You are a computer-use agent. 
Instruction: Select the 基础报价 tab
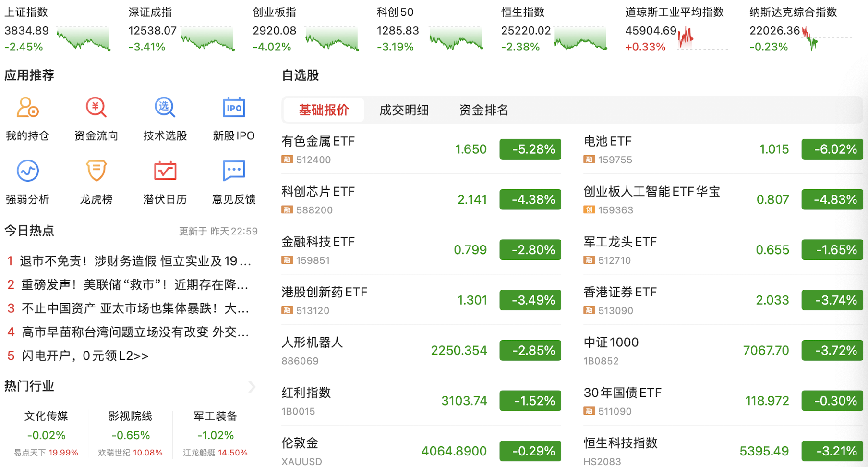click(x=324, y=111)
